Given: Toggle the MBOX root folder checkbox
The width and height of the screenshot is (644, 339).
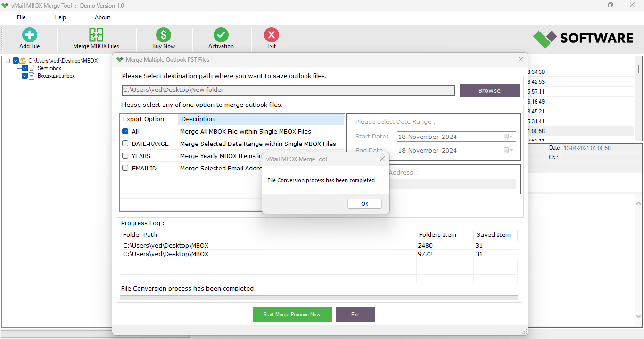Looking at the screenshot, I should click(x=16, y=61).
